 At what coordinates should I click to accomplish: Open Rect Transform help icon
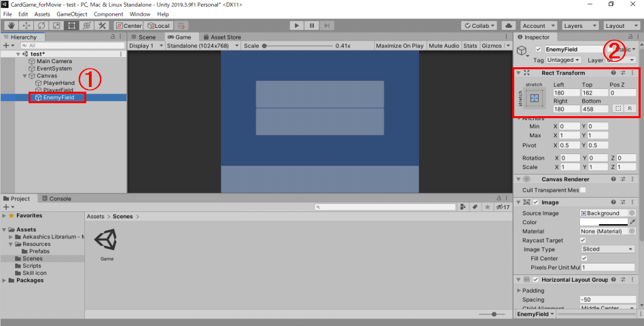613,73
